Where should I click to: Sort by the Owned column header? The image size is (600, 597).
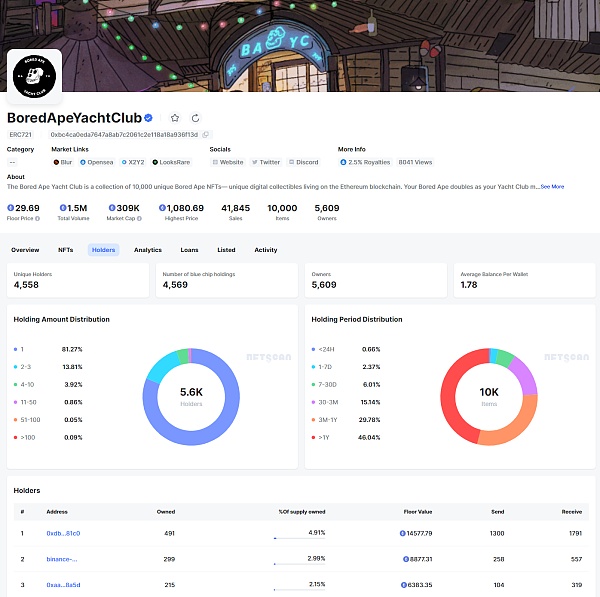click(x=166, y=512)
